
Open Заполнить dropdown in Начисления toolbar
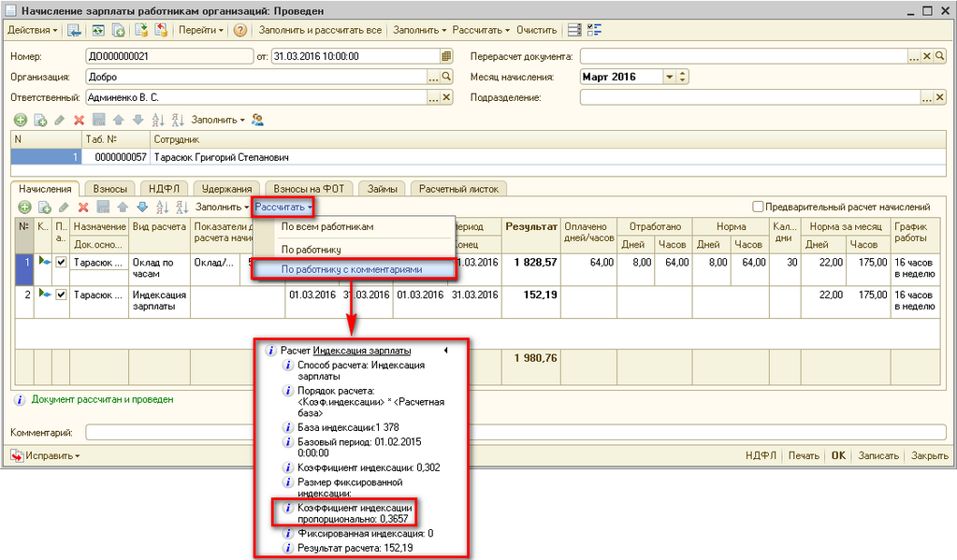coord(222,208)
